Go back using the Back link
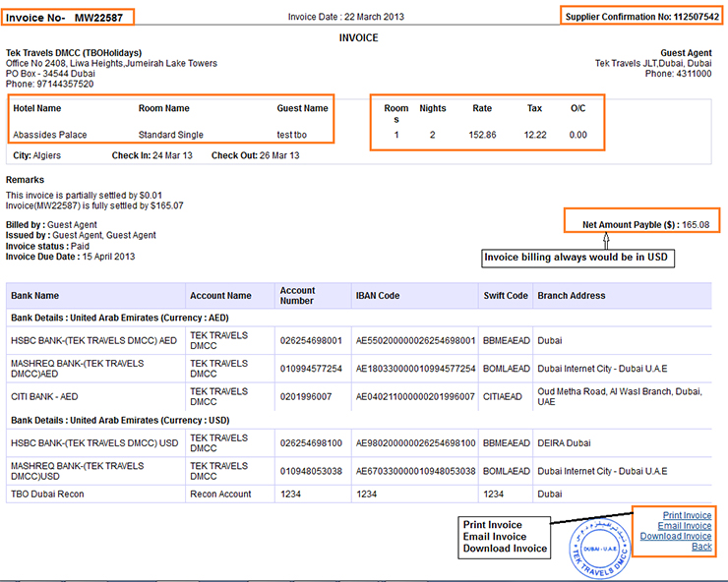 click(x=701, y=547)
